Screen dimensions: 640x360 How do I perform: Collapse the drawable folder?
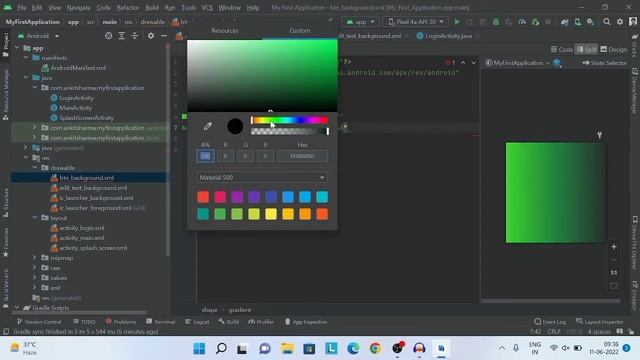point(35,168)
